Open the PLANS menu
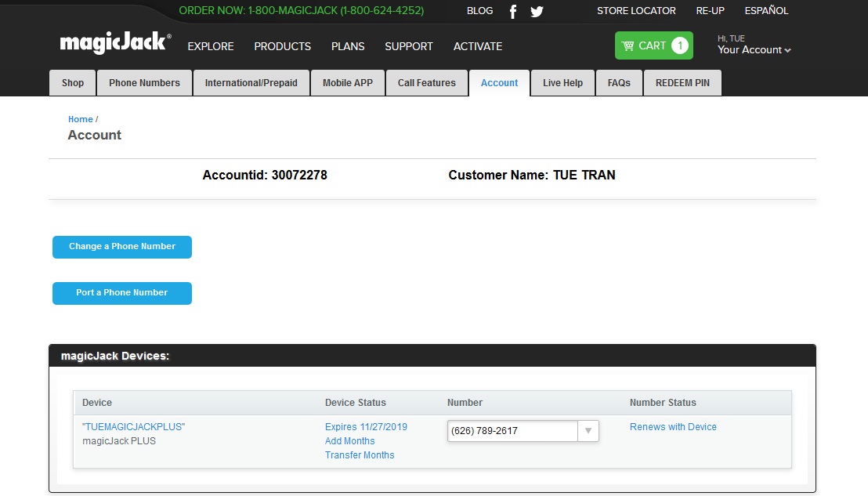868x496 pixels. pos(348,46)
